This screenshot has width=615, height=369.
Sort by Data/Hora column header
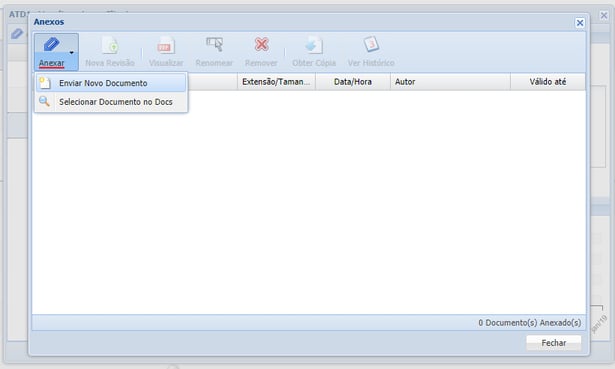tap(353, 82)
